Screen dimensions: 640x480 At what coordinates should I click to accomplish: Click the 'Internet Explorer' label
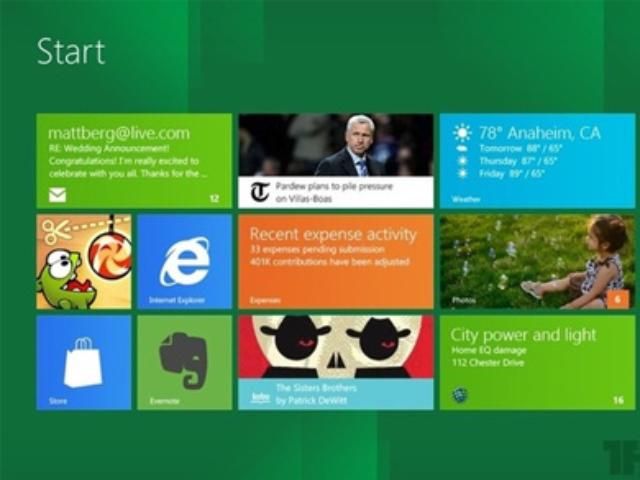(176, 300)
